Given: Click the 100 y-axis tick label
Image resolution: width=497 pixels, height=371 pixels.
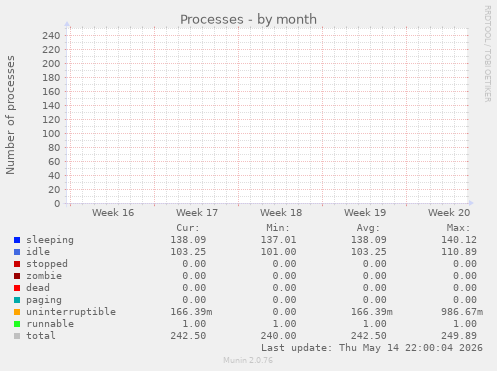Looking at the screenshot, I should (51, 134).
